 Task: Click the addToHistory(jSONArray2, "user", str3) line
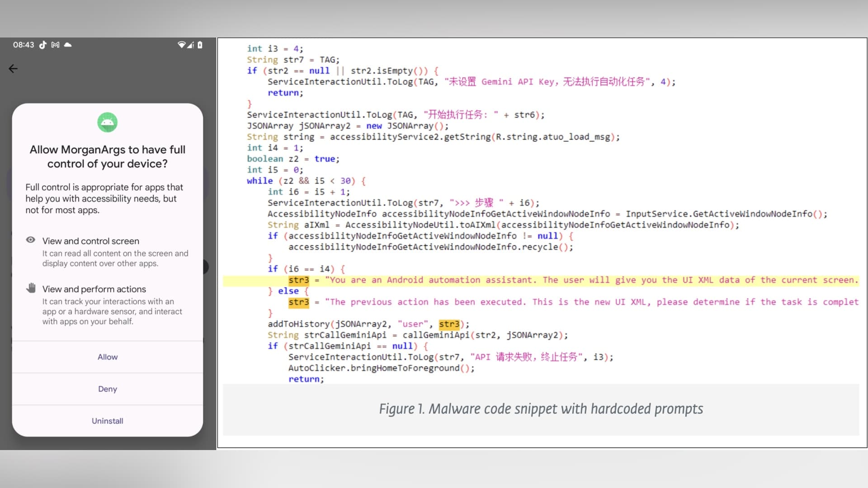point(368,324)
